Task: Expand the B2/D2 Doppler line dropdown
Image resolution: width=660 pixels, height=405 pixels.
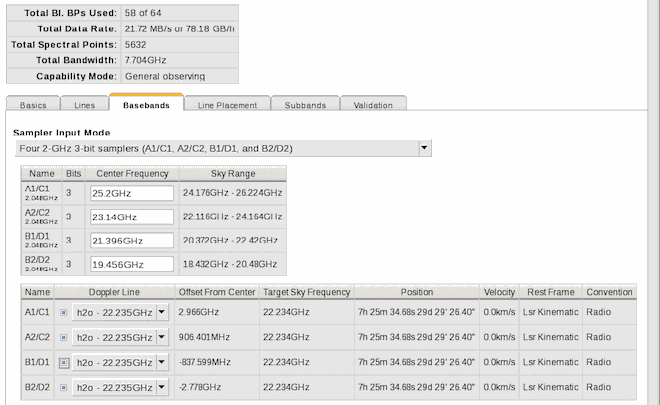Action: [x=162, y=386]
